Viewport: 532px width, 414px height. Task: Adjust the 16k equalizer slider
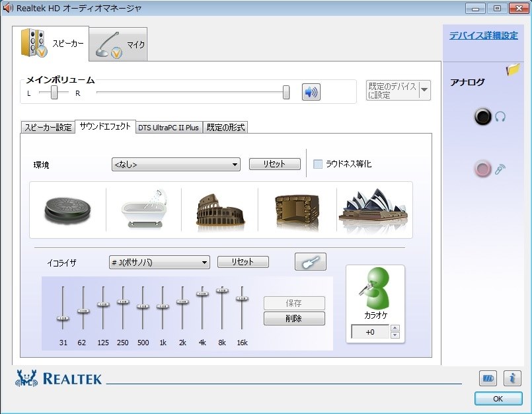[242, 298]
